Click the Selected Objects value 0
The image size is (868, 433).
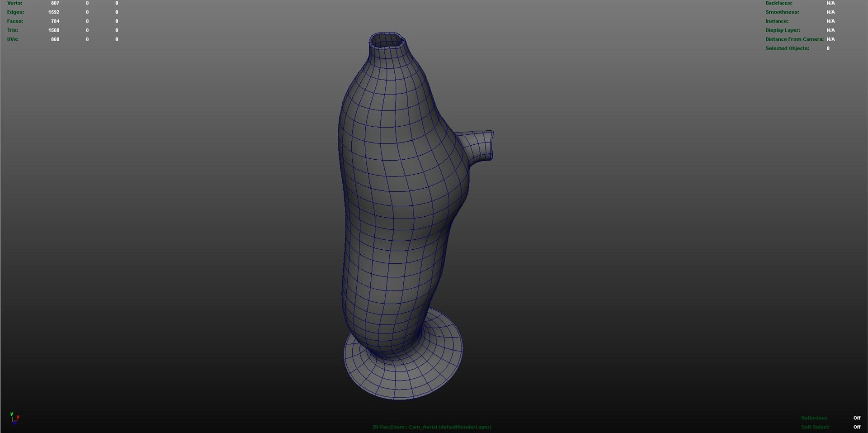[828, 48]
